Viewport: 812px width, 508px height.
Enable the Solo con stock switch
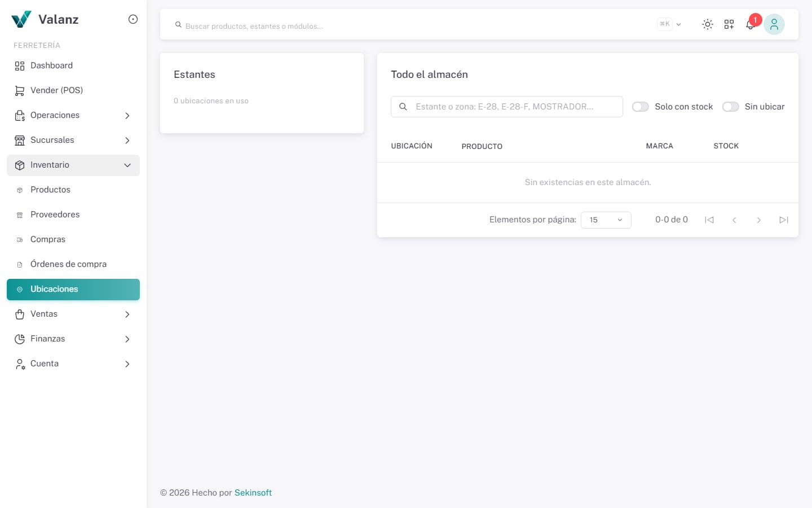coord(641,107)
